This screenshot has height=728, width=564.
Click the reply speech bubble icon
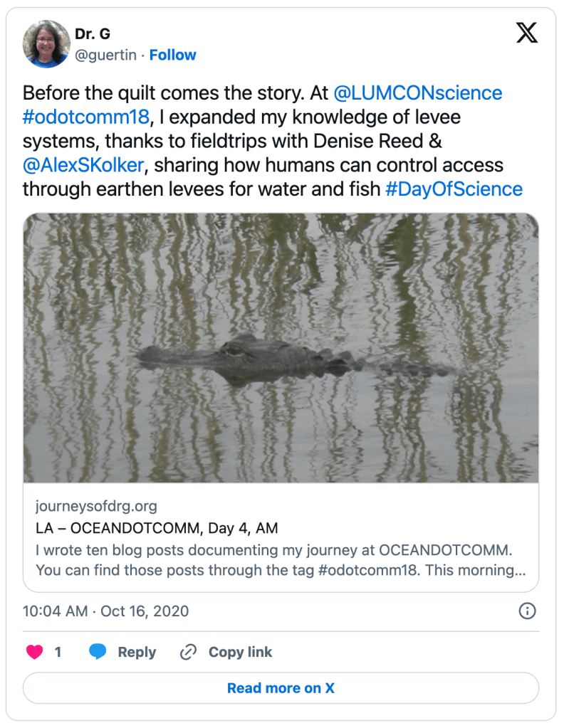pyautogui.click(x=98, y=652)
